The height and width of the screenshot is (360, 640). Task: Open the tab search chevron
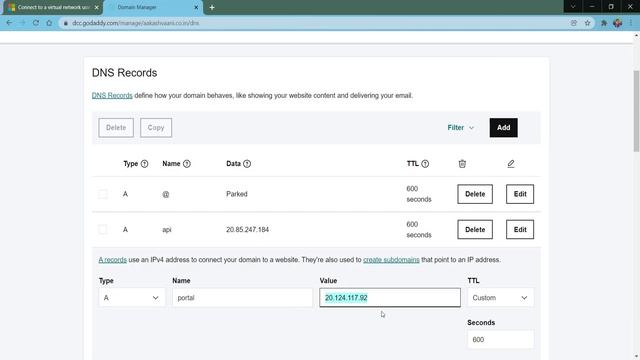pos(573,7)
